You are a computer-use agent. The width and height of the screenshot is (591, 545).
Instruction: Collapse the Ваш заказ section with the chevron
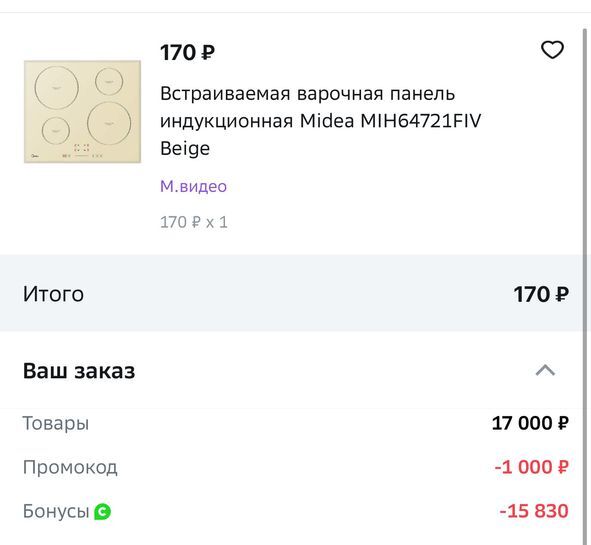545,370
